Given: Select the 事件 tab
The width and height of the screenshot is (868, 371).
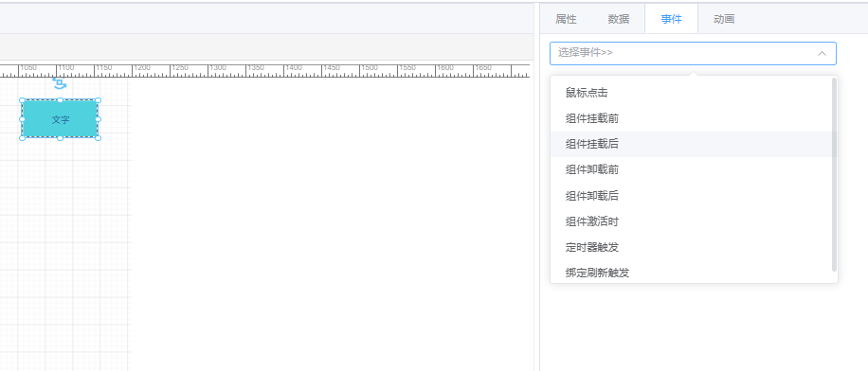Looking at the screenshot, I should (x=671, y=19).
